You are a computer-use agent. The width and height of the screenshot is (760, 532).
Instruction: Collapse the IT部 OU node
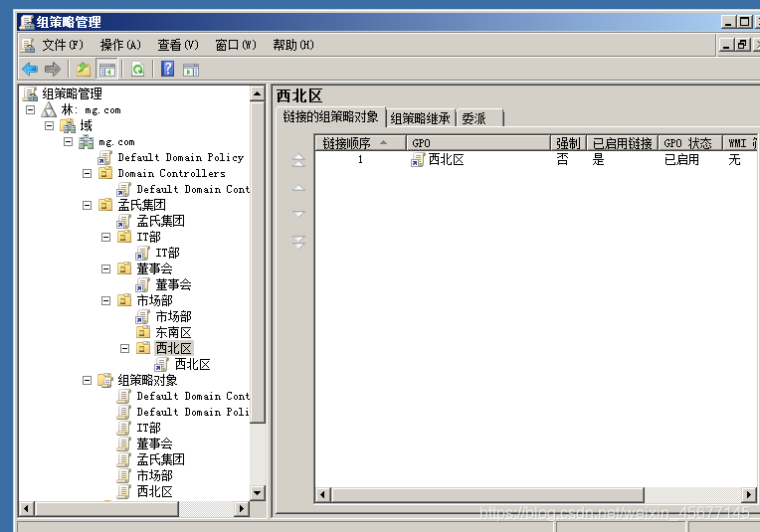tap(105, 237)
